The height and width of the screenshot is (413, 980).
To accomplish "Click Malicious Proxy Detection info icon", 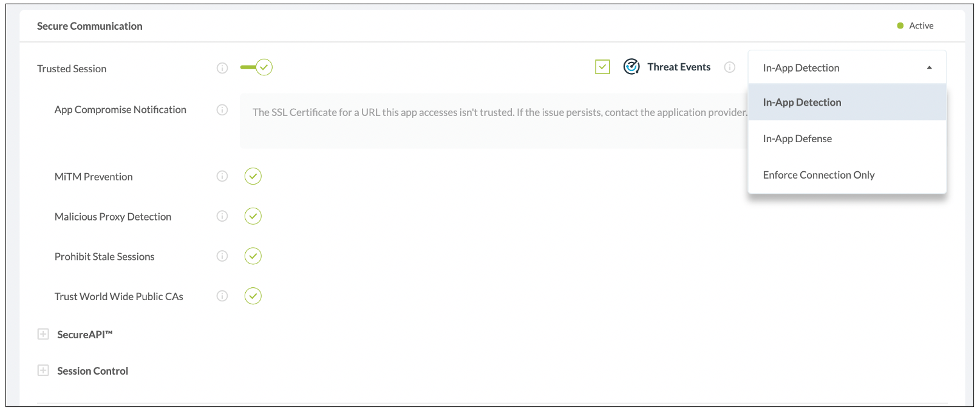I will [x=222, y=216].
